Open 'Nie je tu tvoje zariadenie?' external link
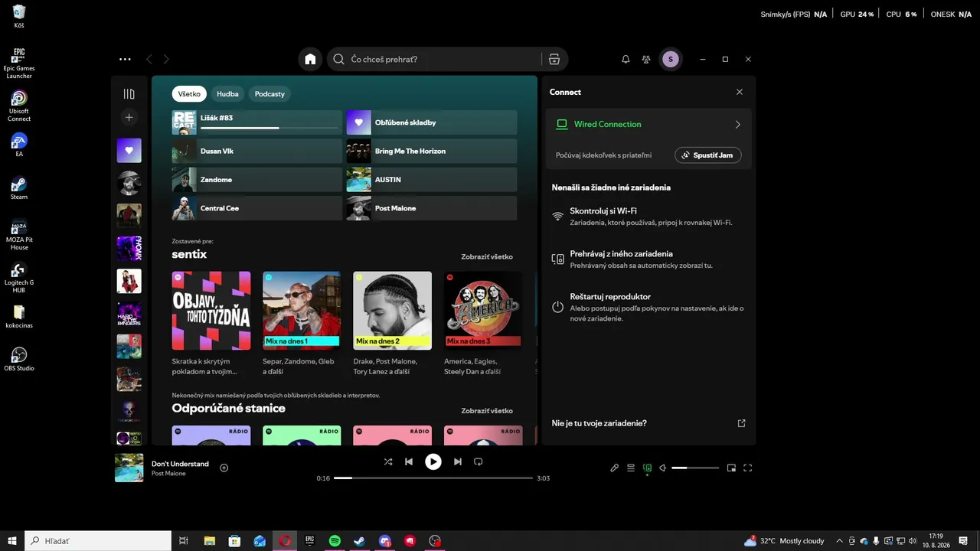This screenshot has height=551, width=980. [x=741, y=423]
